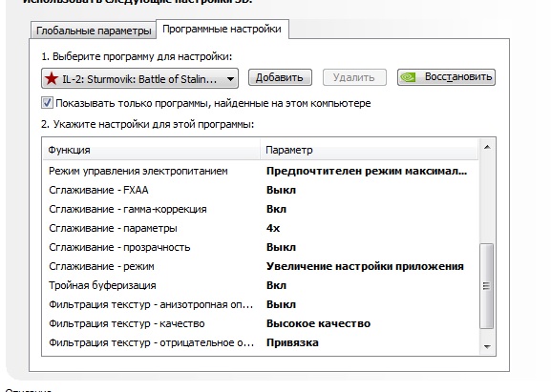Click the Добавить button
551x392 pixels.
280,77
